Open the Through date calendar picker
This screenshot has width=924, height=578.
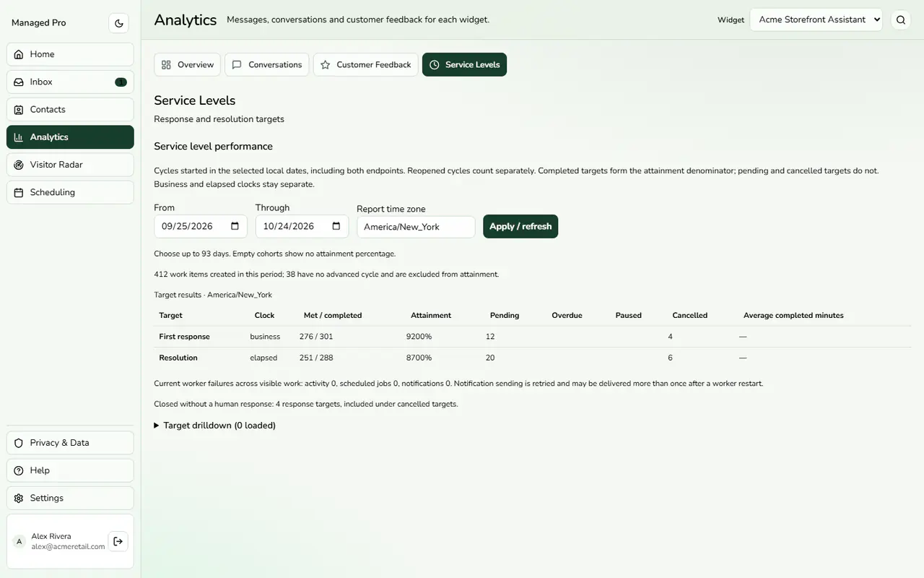(336, 226)
